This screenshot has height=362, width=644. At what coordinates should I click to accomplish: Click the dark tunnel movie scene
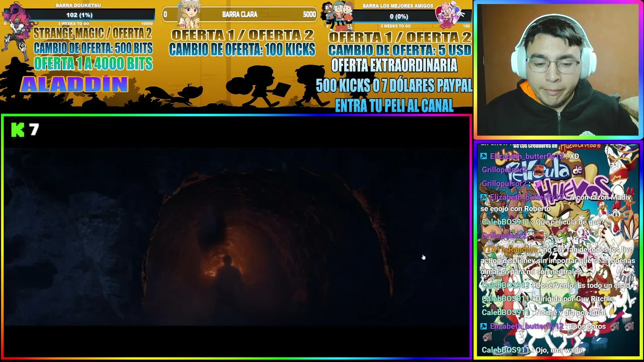(x=236, y=237)
